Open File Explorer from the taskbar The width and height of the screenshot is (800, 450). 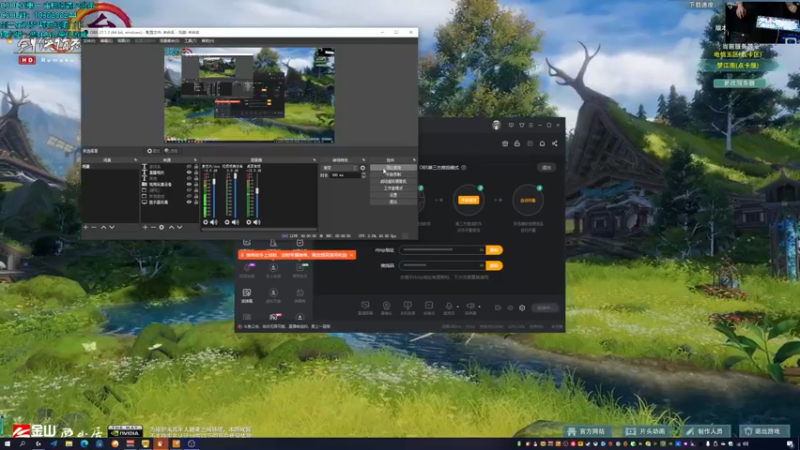(69, 444)
